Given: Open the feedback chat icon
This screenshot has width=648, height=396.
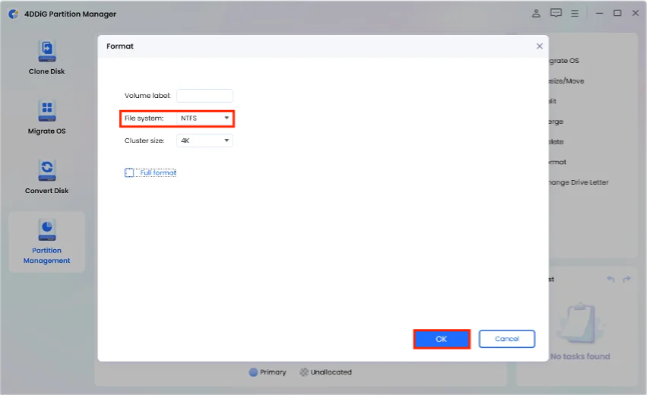Looking at the screenshot, I should pyautogui.click(x=556, y=13).
